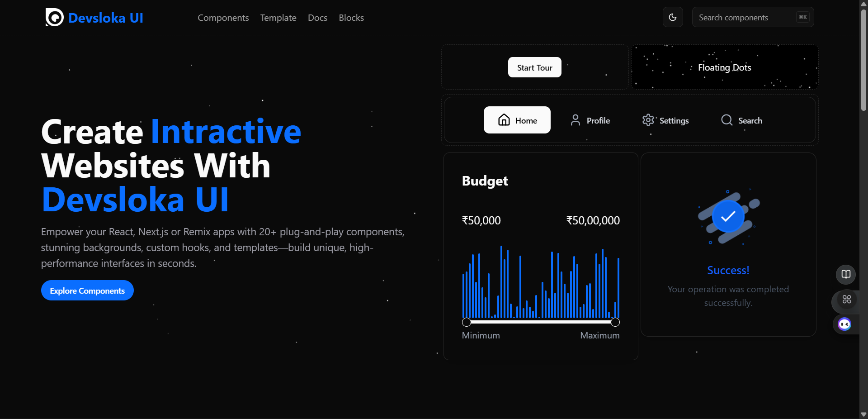Click the magnifier icon beside Search
The image size is (868, 419).
point(726,120)
